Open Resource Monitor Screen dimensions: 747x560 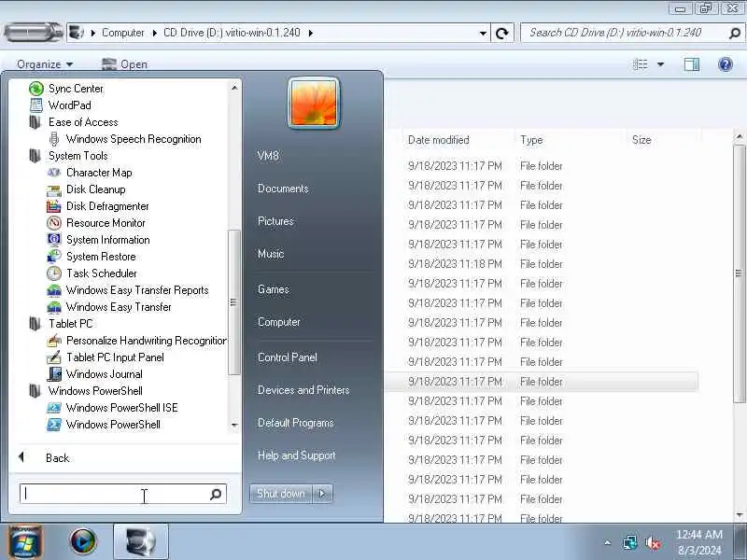tap(97, 223)
